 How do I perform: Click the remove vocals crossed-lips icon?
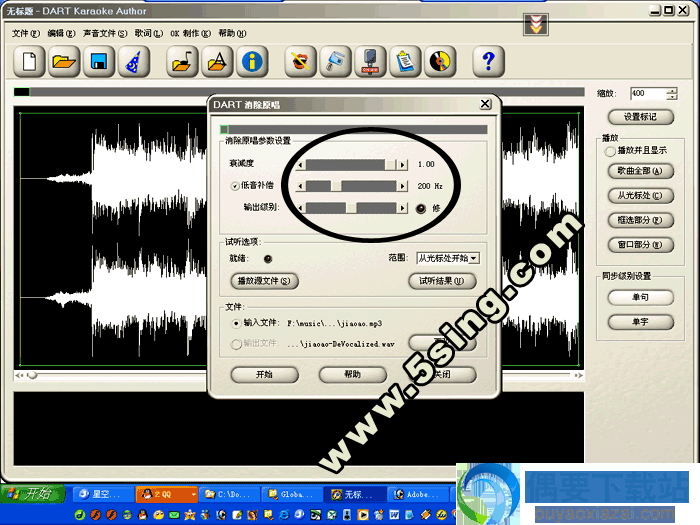(x=301, y=61)
